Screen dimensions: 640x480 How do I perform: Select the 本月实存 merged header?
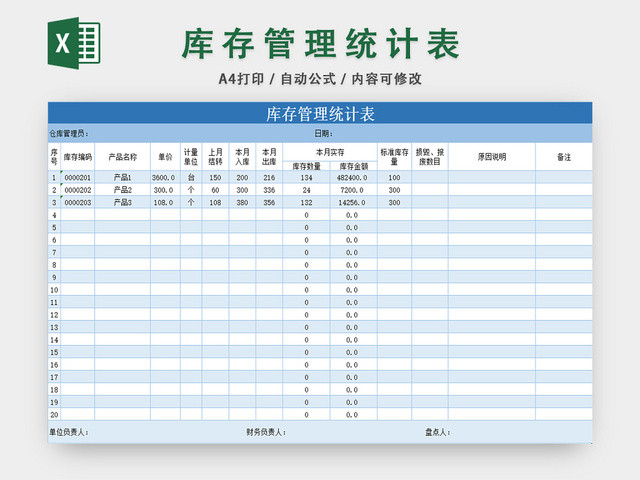330,152
